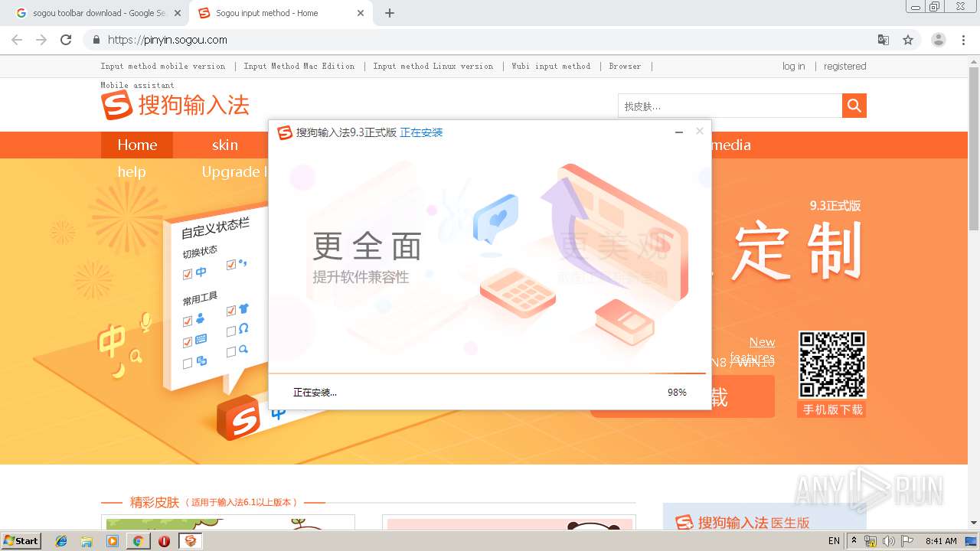Toggle the unchecked bottom-left checkbox under 常用工具
980x551 pixels.
188,364
